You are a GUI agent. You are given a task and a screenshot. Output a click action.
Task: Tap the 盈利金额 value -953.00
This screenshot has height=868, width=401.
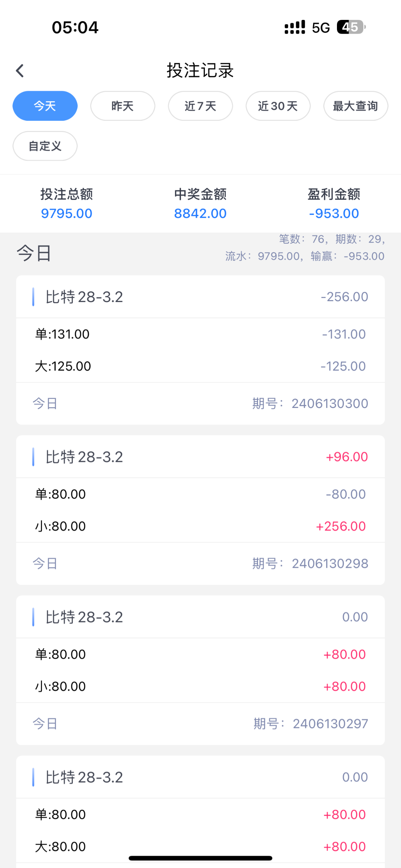[x=334, y=213]
